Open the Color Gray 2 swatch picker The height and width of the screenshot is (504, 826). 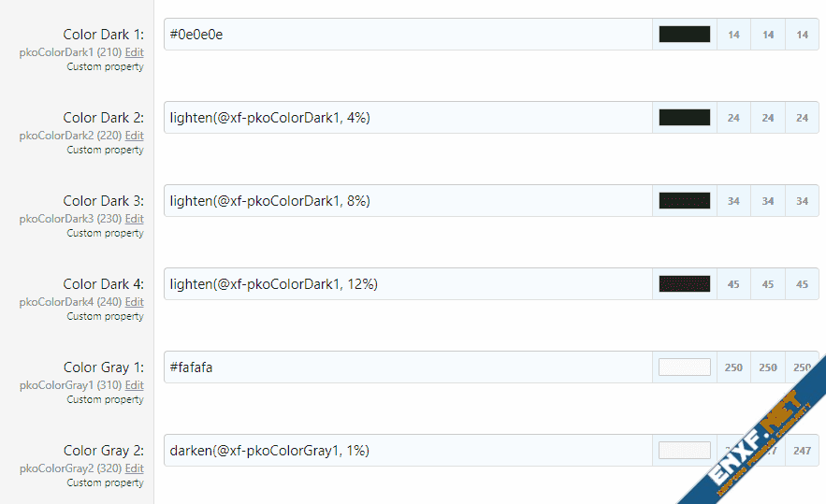(x=684, y=451)
